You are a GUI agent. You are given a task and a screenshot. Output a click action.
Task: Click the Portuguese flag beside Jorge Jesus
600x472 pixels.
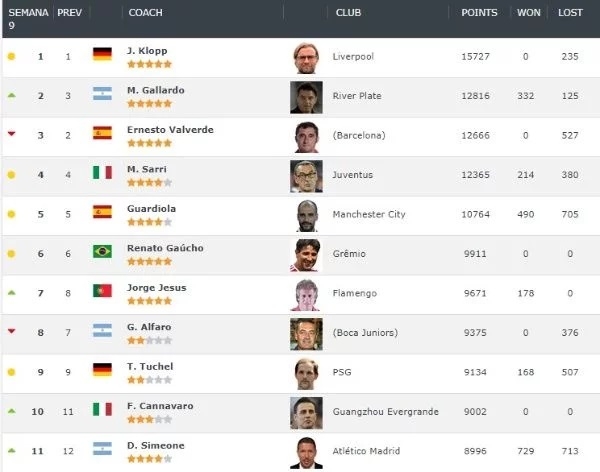102,292
